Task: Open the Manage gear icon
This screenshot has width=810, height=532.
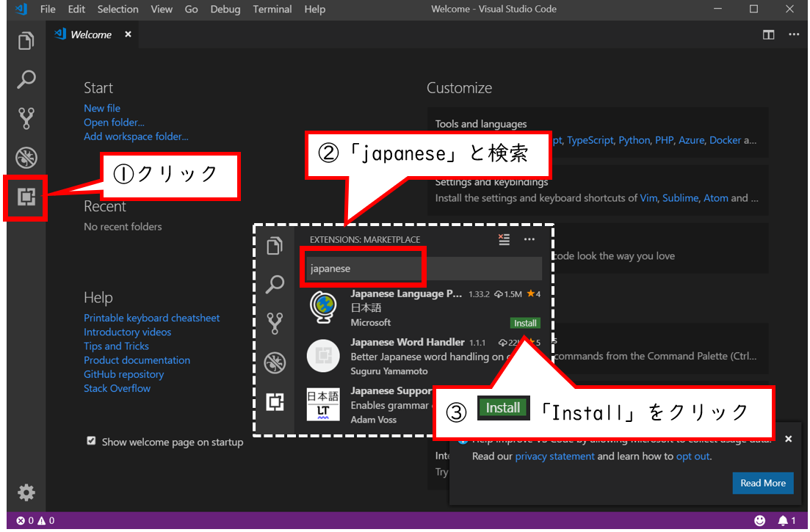Action: [26, 492]
